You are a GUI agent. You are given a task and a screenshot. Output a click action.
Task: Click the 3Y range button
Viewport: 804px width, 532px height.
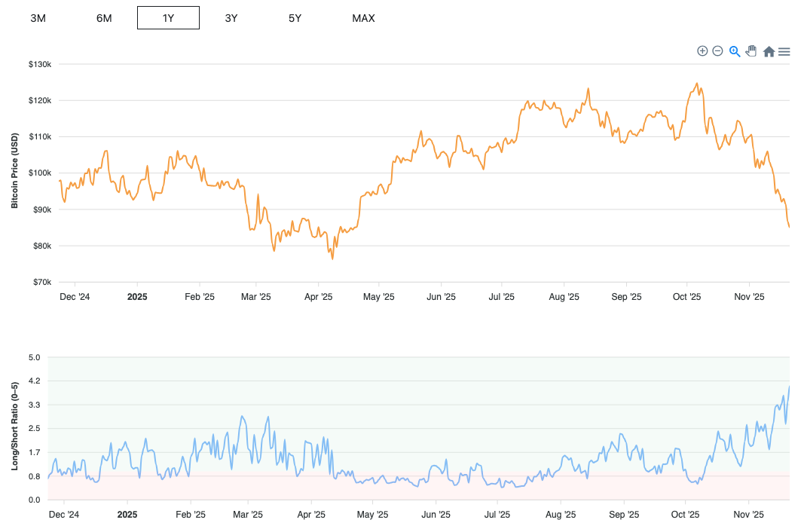[231, 18]
